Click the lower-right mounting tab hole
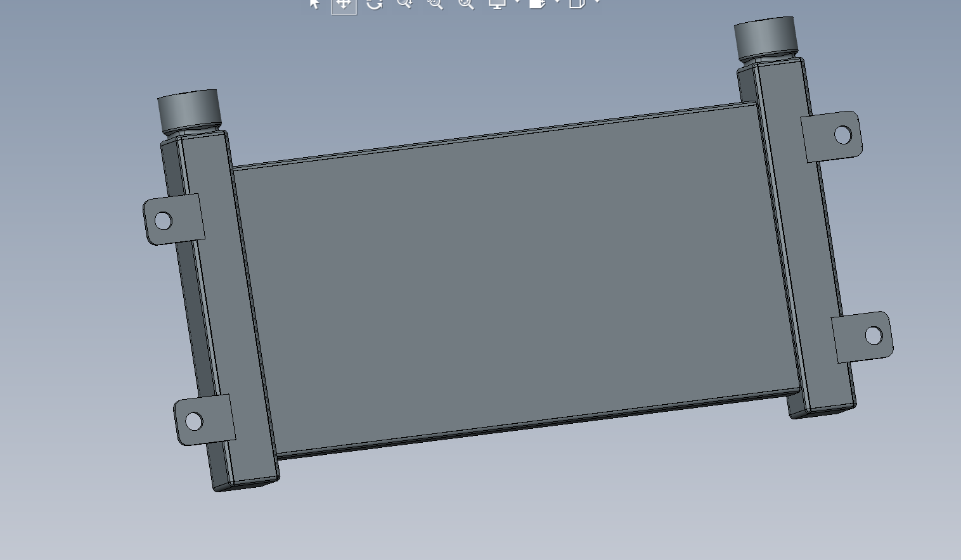Viewport: 961px width, 560px height. tap(874, 335)
